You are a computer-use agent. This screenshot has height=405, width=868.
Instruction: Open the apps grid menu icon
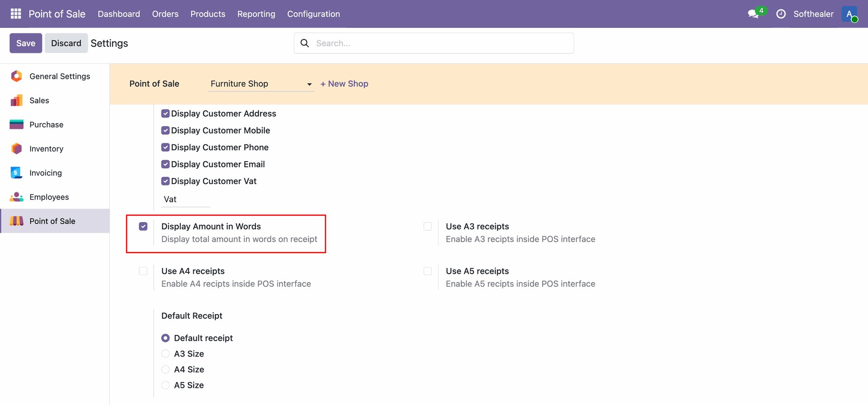[16, 14]
